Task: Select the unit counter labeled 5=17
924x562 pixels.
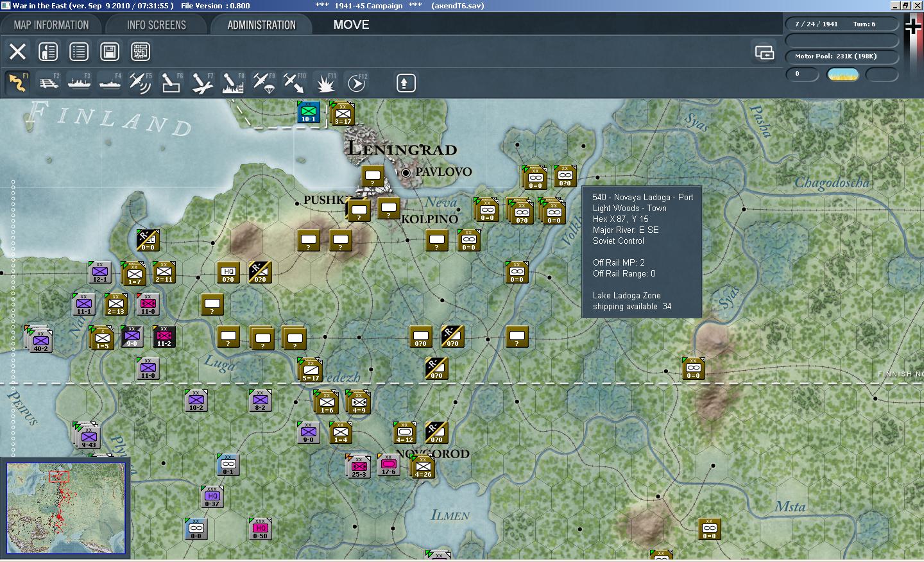Action: (x=310, y=370)
